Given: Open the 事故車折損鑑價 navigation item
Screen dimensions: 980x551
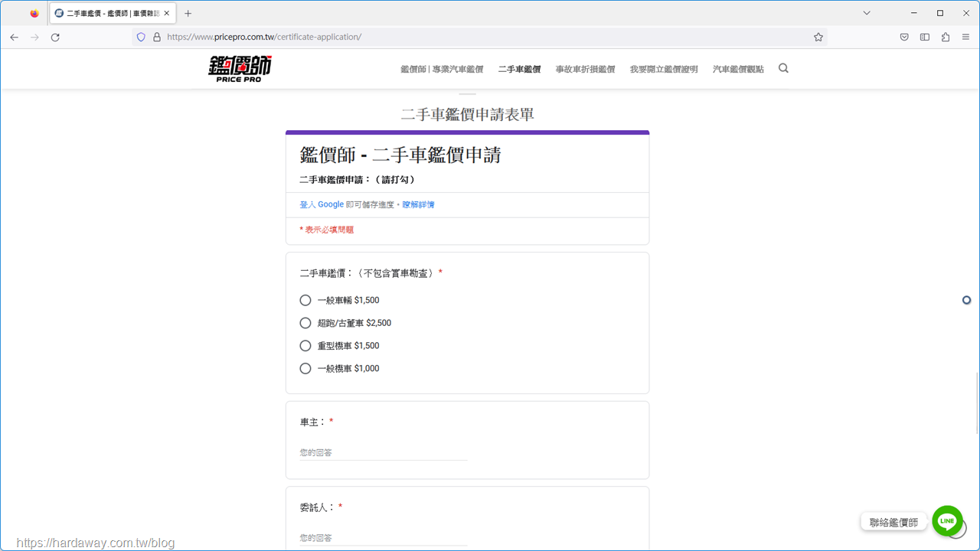Looking at the screenshot, I should (x=585, y=69).
